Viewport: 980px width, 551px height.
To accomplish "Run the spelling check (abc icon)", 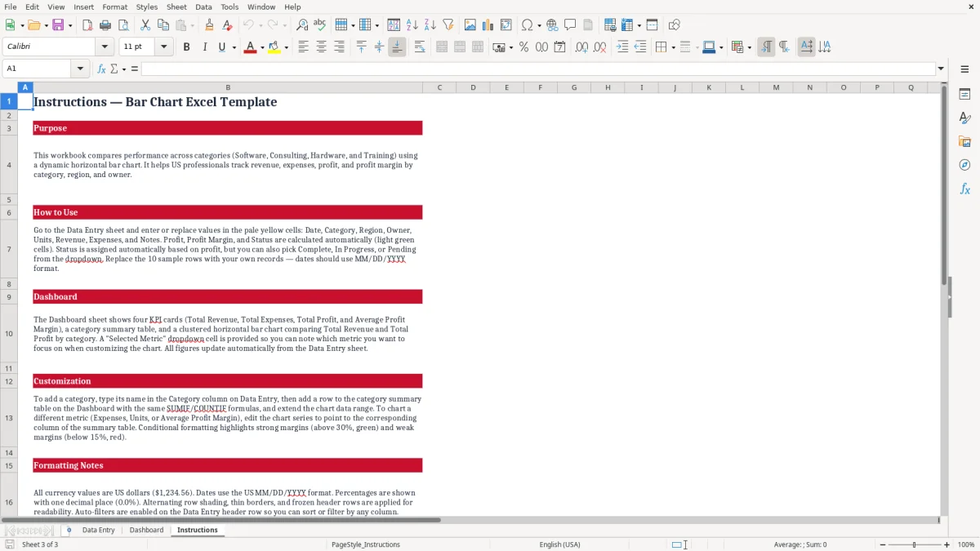I will (x=320, y=25).
